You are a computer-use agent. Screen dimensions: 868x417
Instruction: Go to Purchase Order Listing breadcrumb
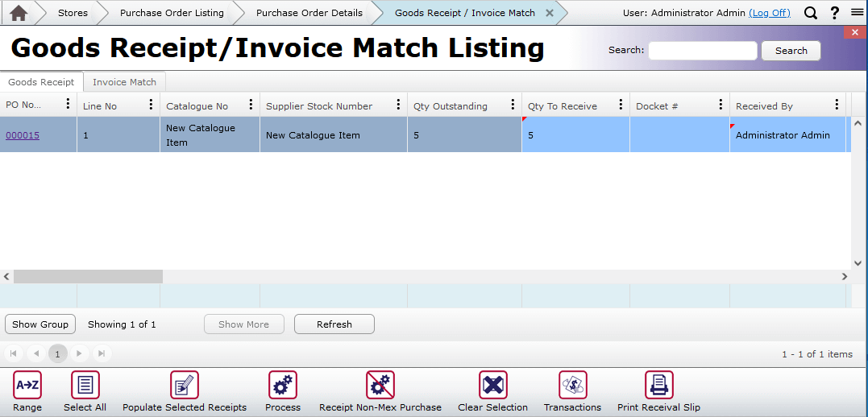pos(172,13)
